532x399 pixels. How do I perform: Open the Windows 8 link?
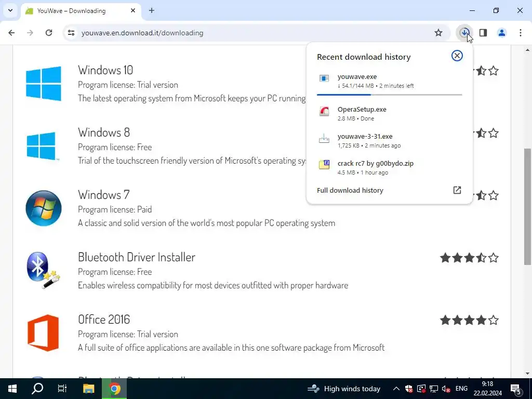(x=104, y=132)
